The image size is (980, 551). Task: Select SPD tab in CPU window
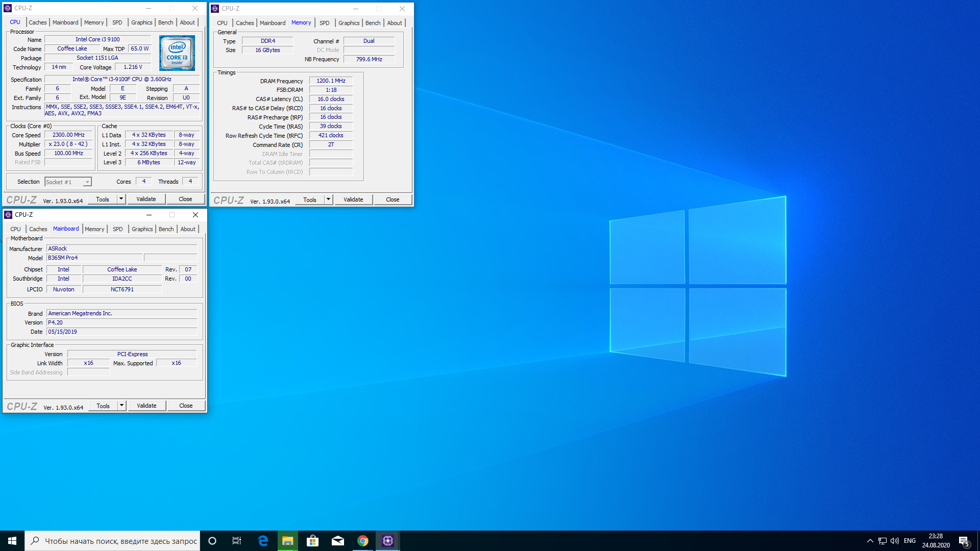117,22
